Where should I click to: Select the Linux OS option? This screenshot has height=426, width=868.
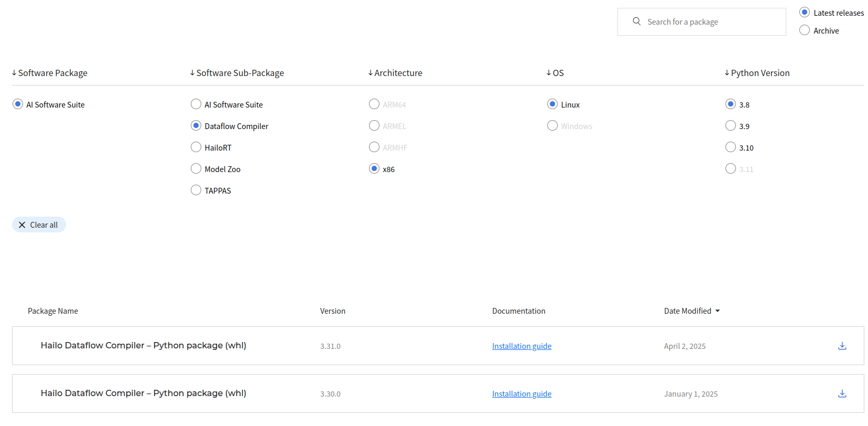[x=552, y=104]
